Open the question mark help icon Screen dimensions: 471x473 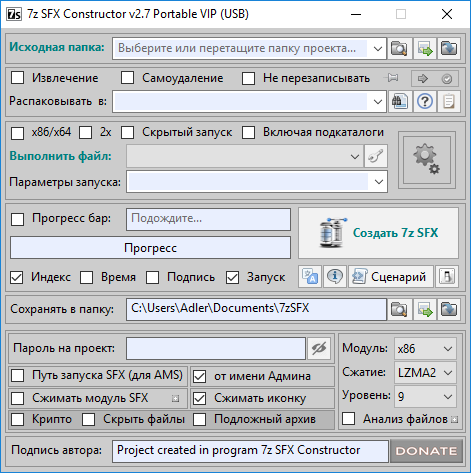pos(425,101)
